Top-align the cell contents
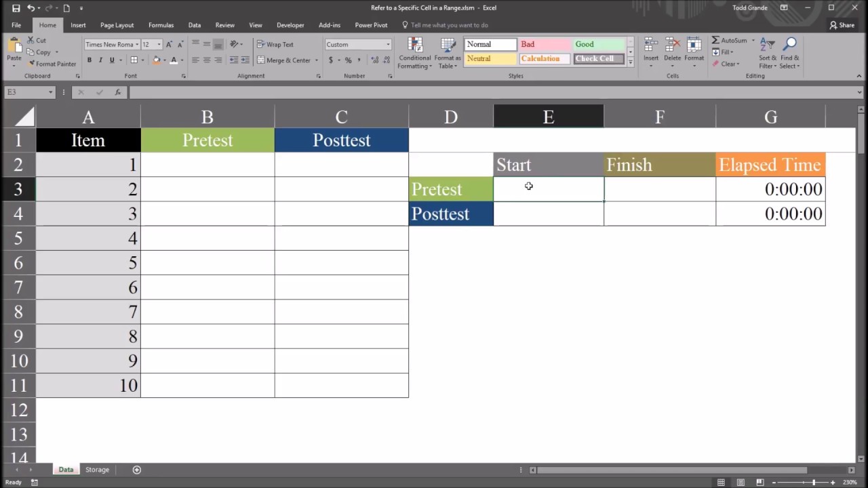Viewport: 868px width, 488px height. click(195, 44)
